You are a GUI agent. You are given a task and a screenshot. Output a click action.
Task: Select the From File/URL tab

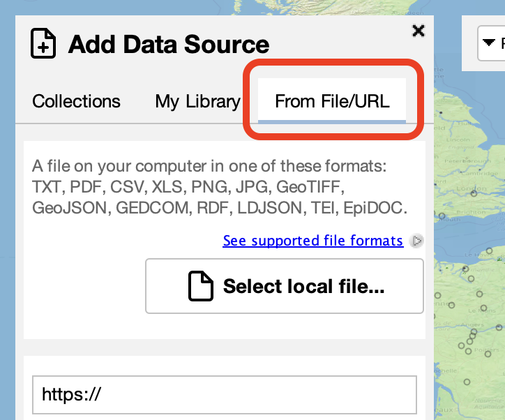(332, 101)
